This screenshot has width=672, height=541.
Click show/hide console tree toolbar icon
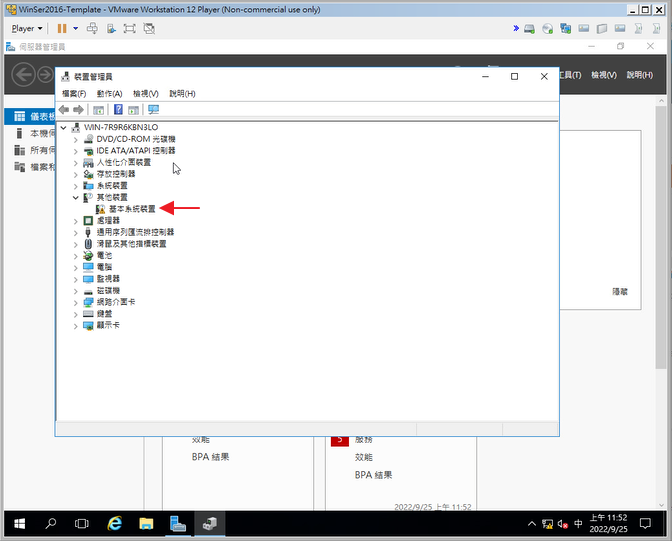point(98,110)
